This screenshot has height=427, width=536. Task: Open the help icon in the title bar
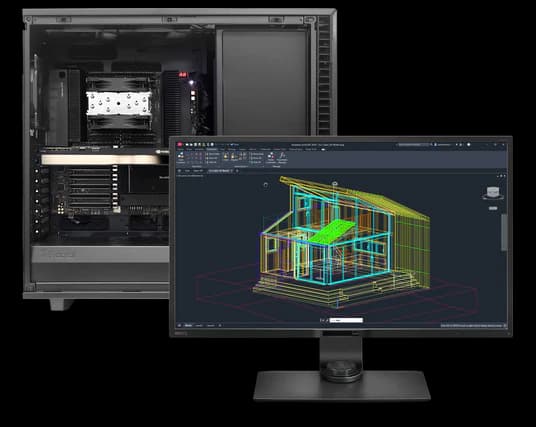[469, 145]
